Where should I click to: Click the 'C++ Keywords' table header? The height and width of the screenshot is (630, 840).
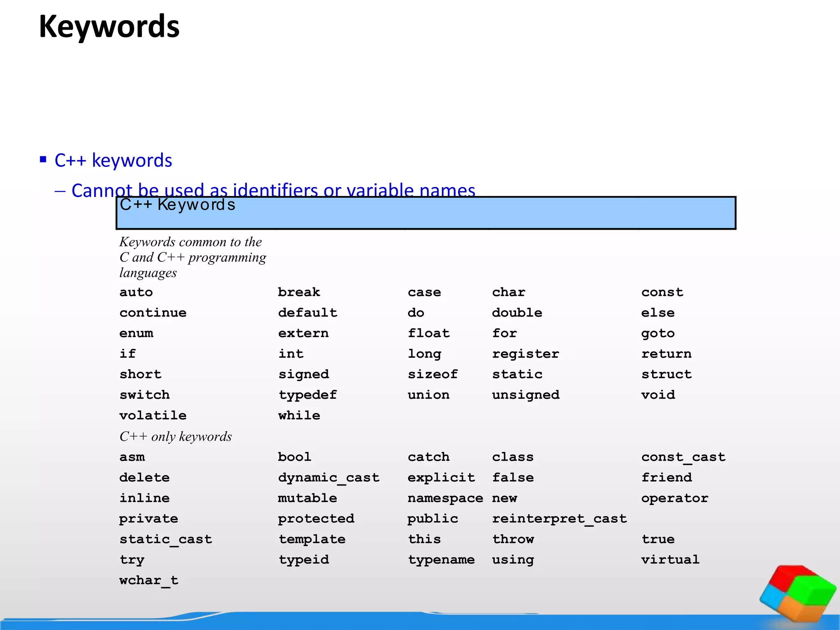(x=426, y=213)
